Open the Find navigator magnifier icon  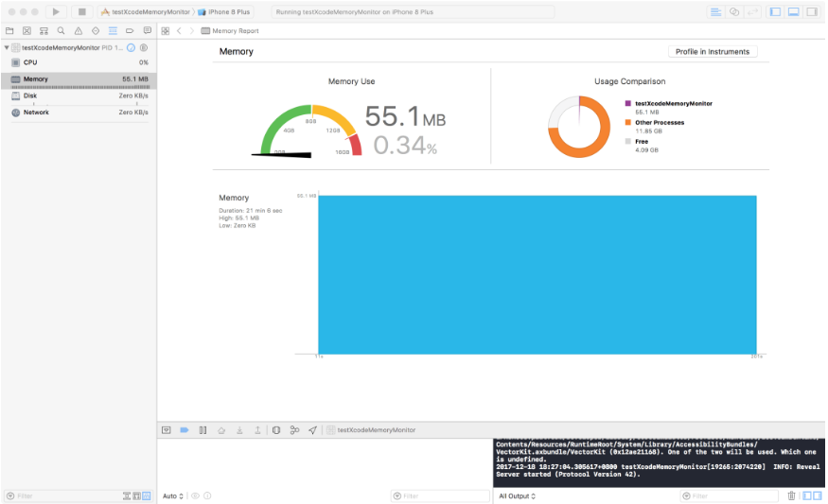pyautogui.click(x=62, y=30)
